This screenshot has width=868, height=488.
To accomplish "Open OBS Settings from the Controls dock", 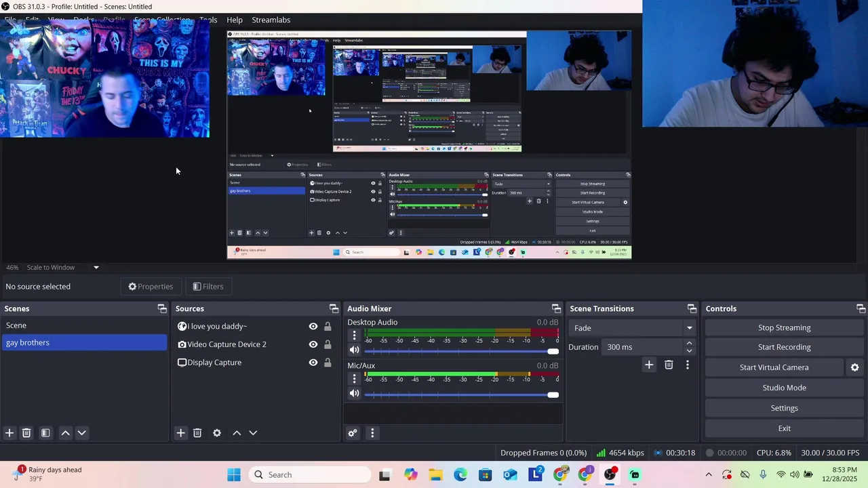I will coord(785,408).
